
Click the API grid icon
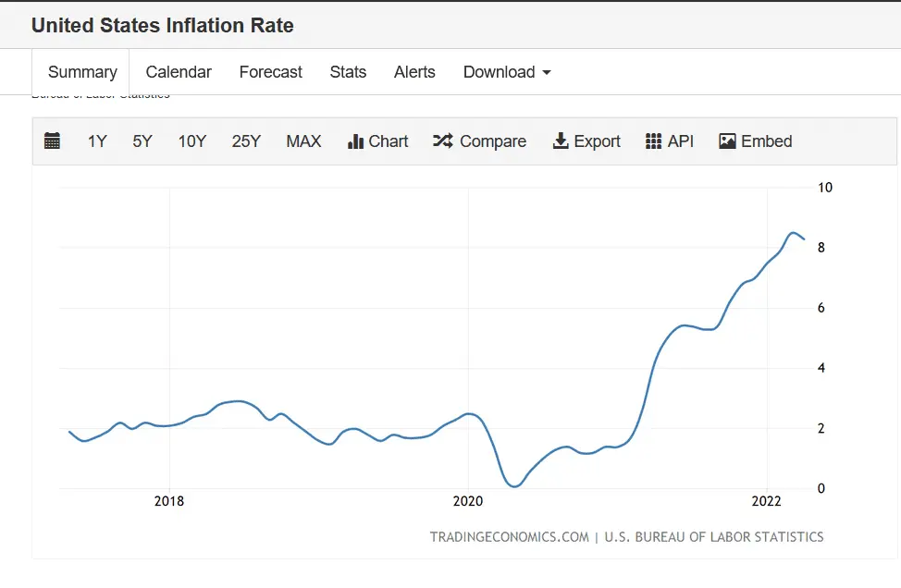click(x=653, y=141)
